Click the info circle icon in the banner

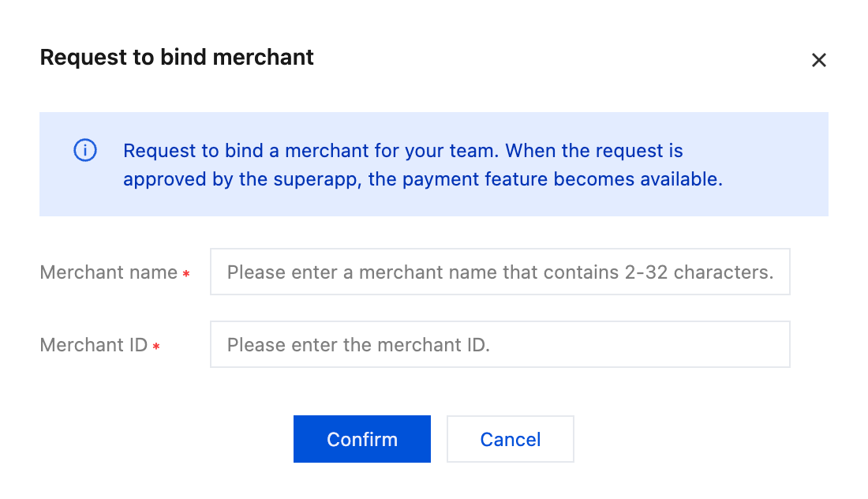85,150
